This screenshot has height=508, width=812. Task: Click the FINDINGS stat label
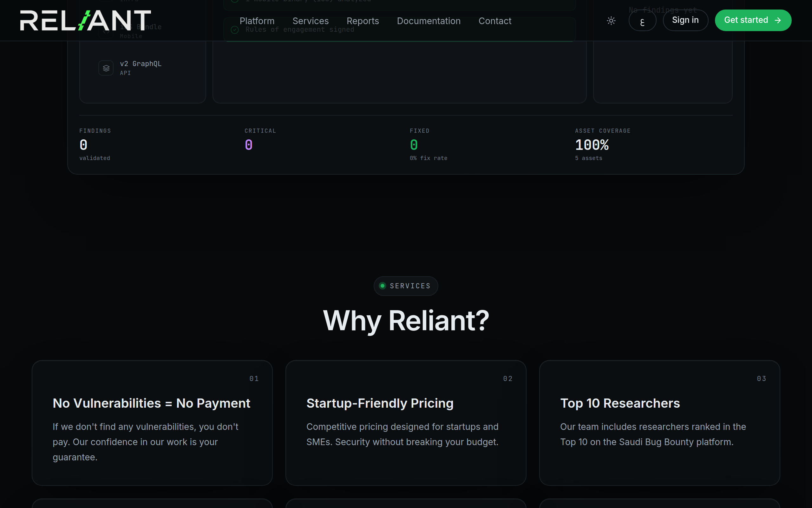95,131
